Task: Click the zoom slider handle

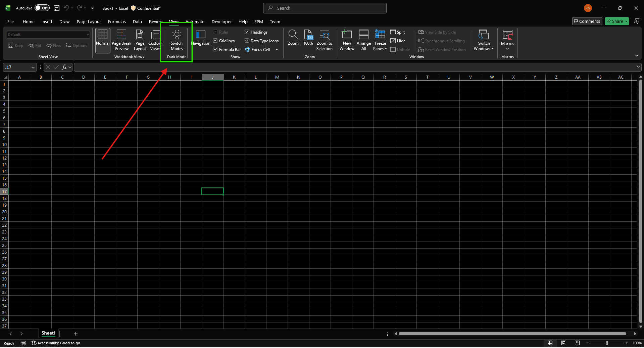Action: tap(607, 343)
